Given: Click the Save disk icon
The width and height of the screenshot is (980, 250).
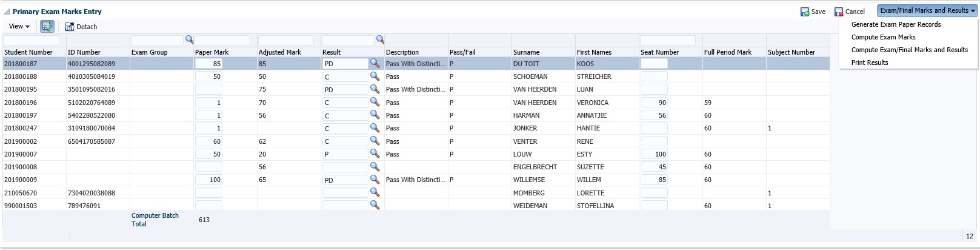Looking at the screenshot, I should click(805, 12).
